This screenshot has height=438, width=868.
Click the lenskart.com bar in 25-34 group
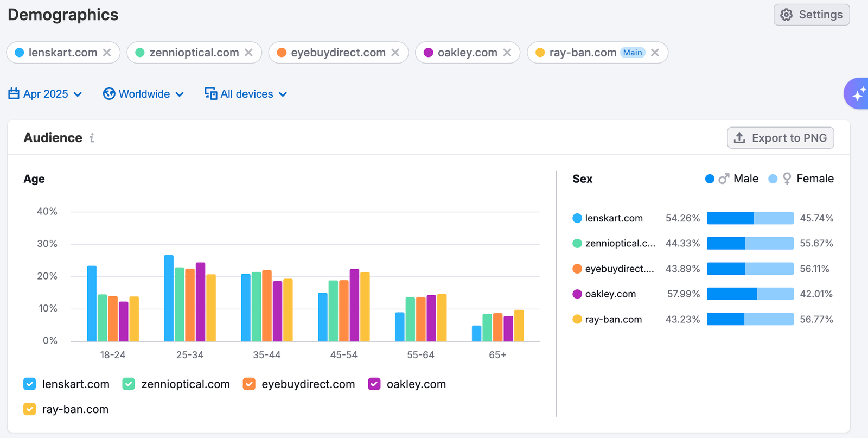point(169,298)
